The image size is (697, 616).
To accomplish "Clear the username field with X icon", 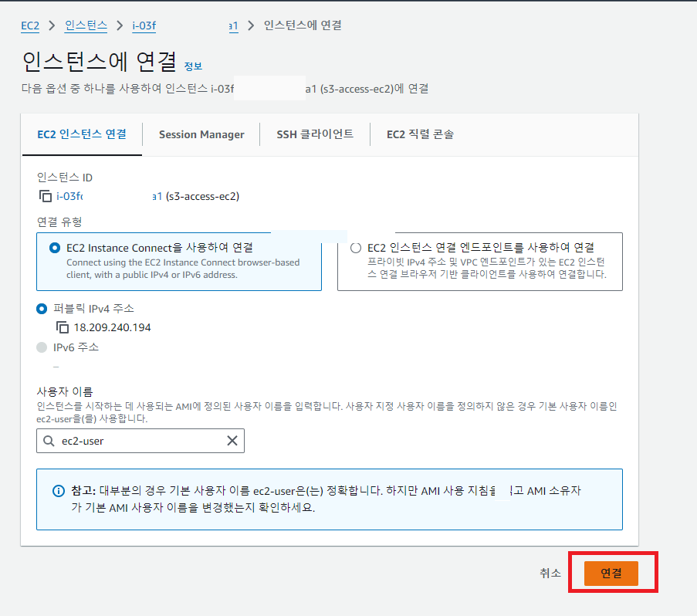I will (232, 441).
